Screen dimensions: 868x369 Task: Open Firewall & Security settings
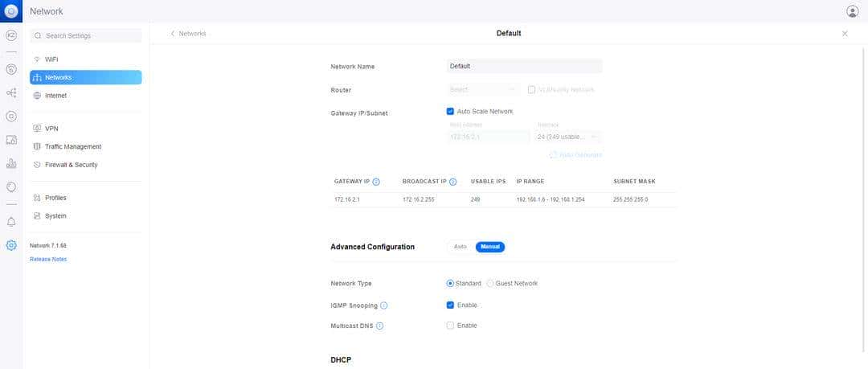[86, 165]
